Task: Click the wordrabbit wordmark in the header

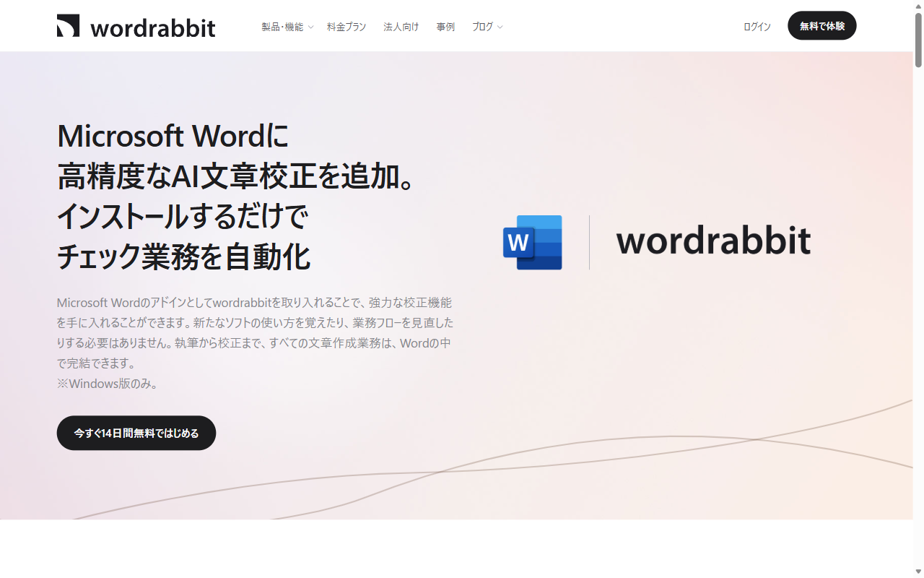Action: pyautogui.click(x=153, y=27)
